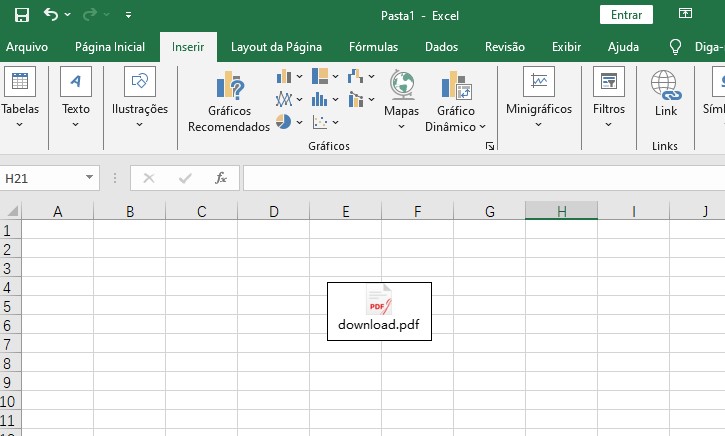This screenshot has width=725, height=436.
Task: Insert a combo chart
Action: pyautogui.click(x=356, y=99)
